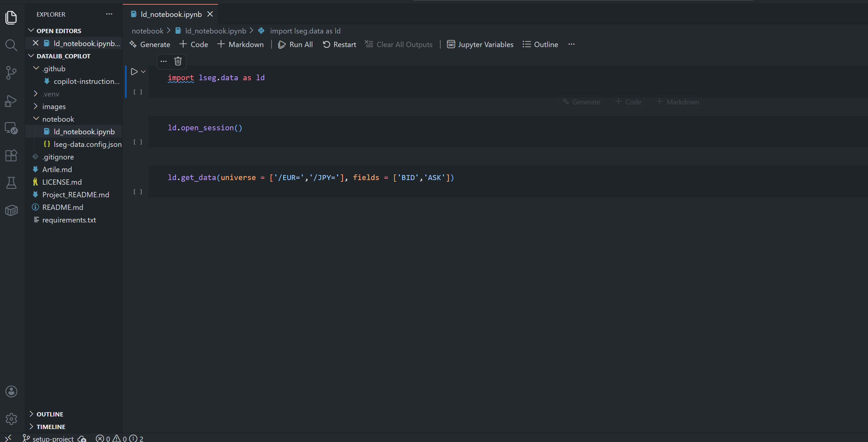Image resolution: width=868 pixels, height=442 pixels.
Task: Select the ld_notebook.ipynb editor tab
Action: pos(171,14)
